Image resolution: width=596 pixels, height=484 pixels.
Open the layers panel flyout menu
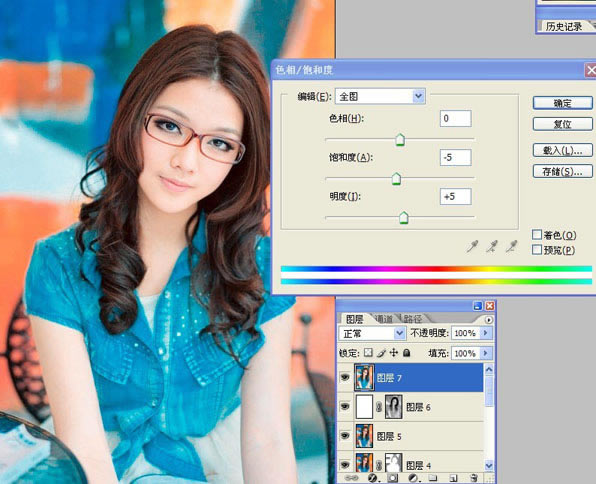coord(489,320)
